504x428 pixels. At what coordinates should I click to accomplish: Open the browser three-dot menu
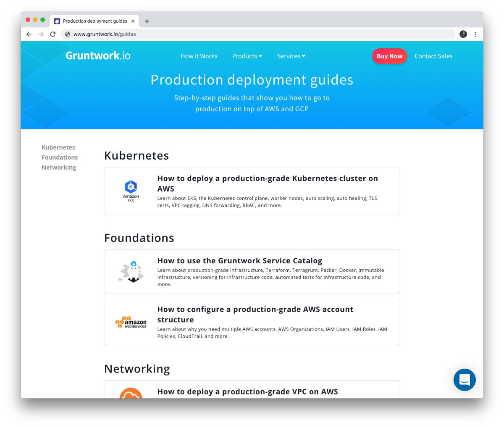[x=475, y=34]
